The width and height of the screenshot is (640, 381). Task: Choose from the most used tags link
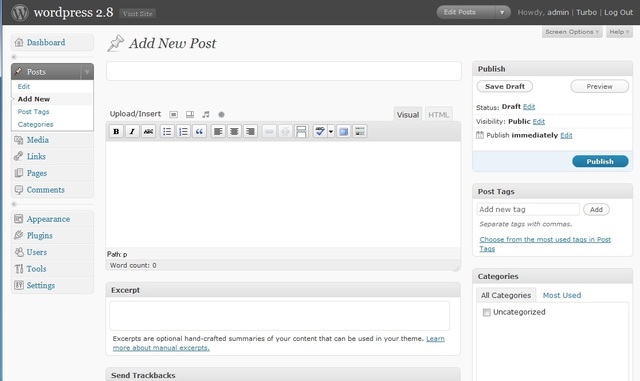[x=545, y=244]
